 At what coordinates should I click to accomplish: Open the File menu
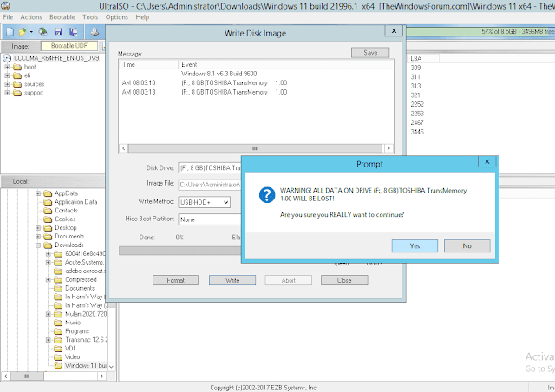[8, 17]
